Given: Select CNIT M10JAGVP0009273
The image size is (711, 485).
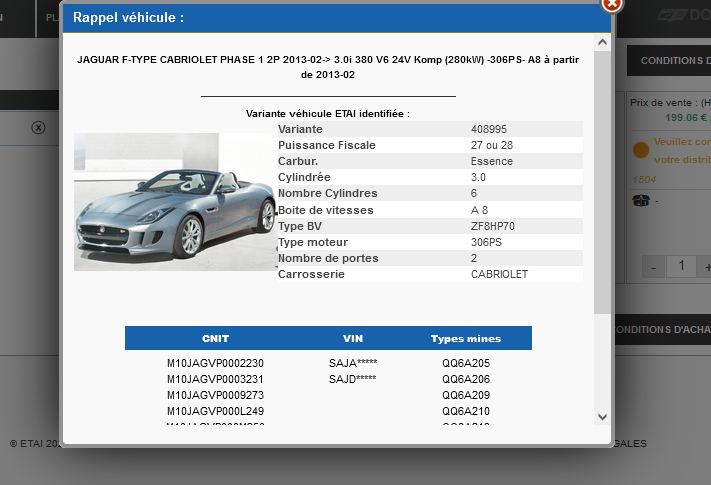Looking at the screenshot, I should pyautogui.click(x=215, y=395).
